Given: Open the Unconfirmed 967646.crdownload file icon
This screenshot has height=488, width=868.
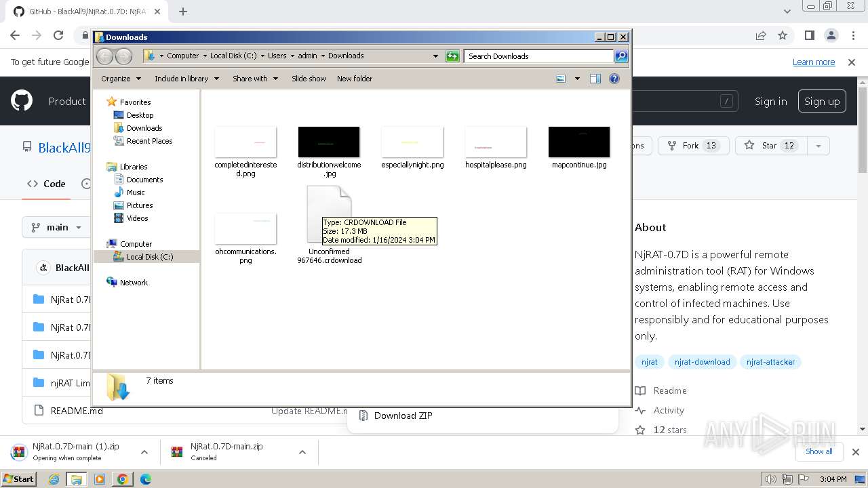Looking at the screenshot, I should [329, 214].
